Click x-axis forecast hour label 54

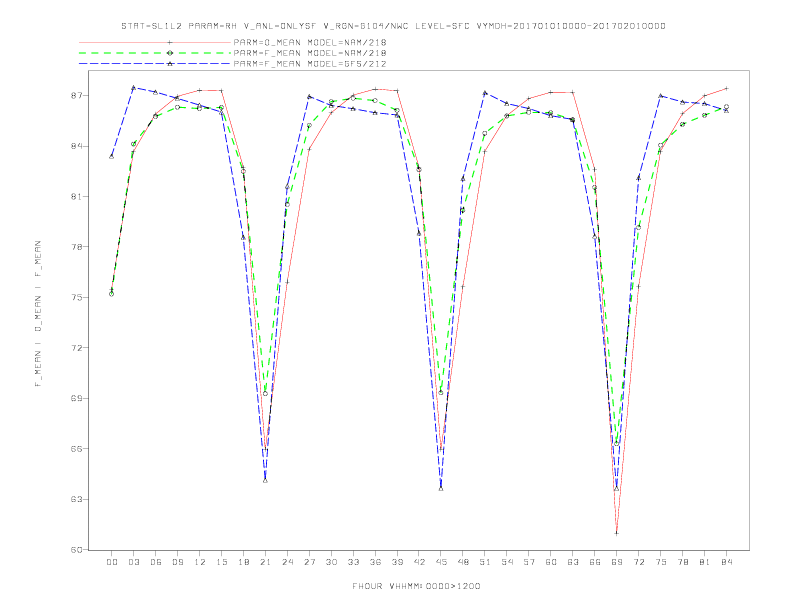click(507, 562)
